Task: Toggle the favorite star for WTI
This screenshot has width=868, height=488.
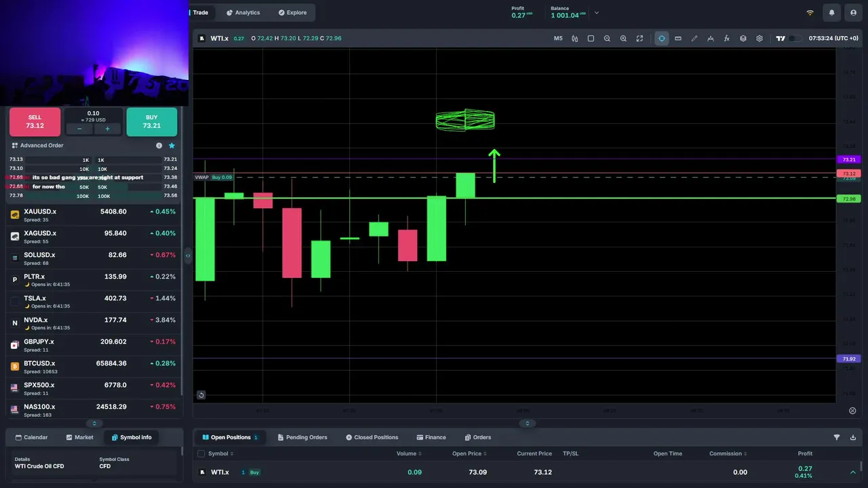Action: (172, 146)
